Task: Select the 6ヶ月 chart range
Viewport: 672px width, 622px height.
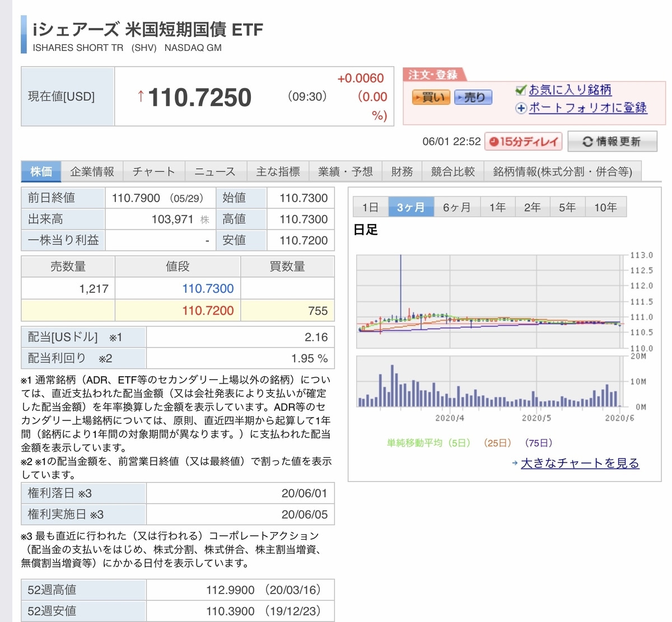Action: point(457,207)
